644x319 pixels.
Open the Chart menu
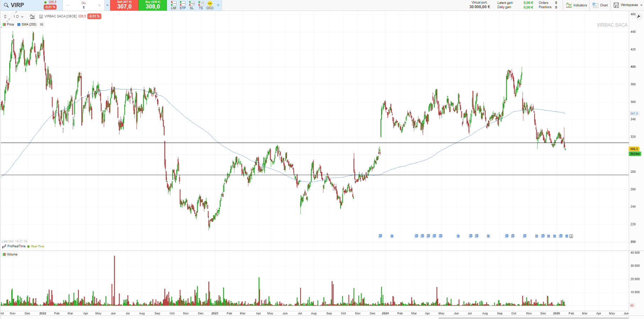[600, 5]
